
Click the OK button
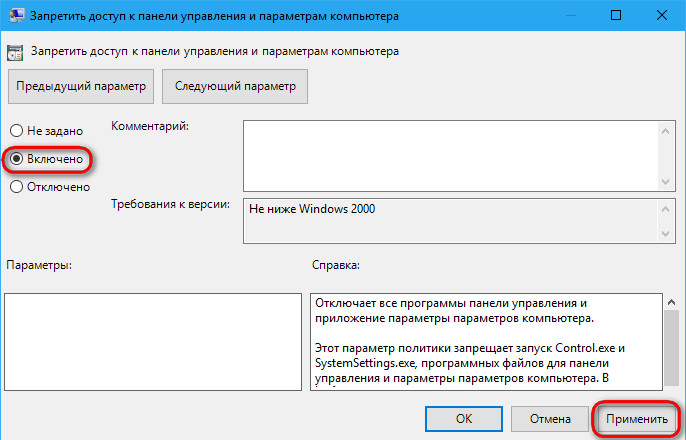pos(464,419)
